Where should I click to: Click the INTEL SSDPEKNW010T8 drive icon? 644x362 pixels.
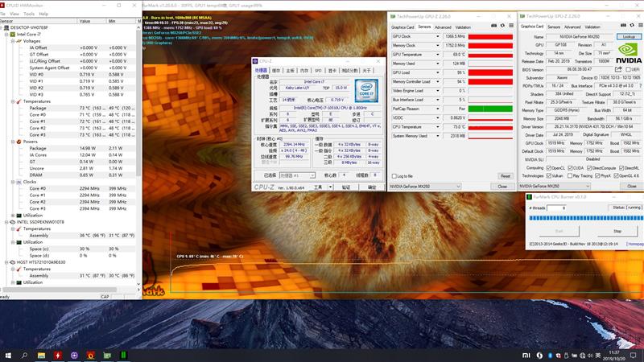click(13, 222)
